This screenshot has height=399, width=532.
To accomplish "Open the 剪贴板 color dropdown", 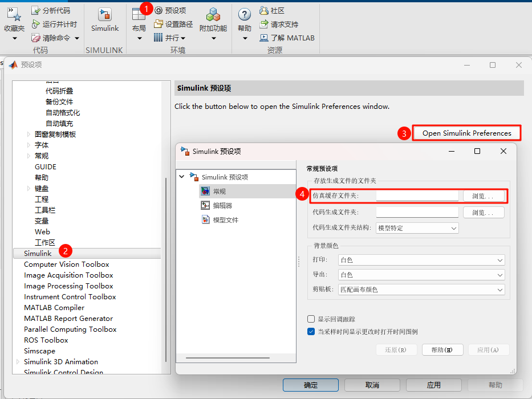I will pyautogui.click(x=421, y=290).
